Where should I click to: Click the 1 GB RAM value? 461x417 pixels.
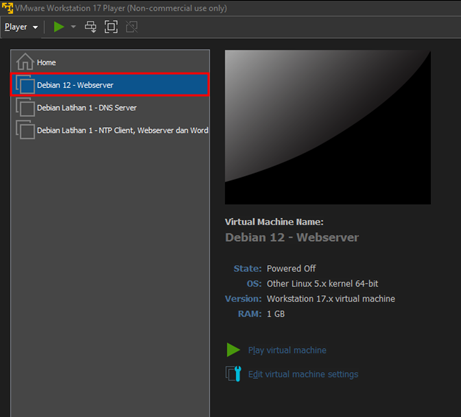pyautogui.click(x=276, y=314)
